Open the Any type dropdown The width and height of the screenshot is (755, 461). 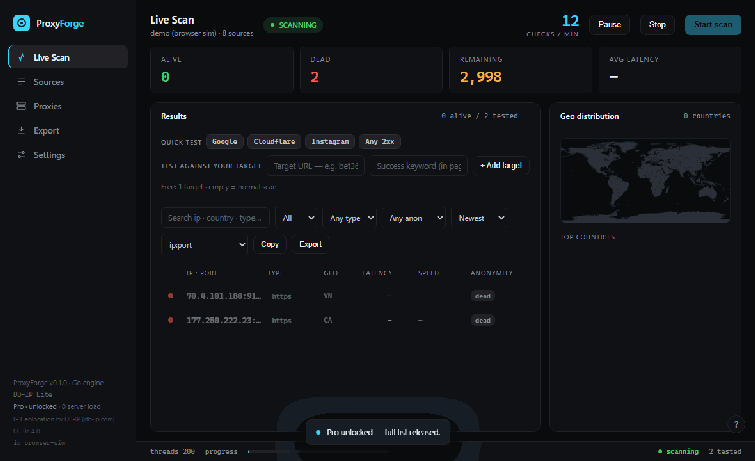351,218
